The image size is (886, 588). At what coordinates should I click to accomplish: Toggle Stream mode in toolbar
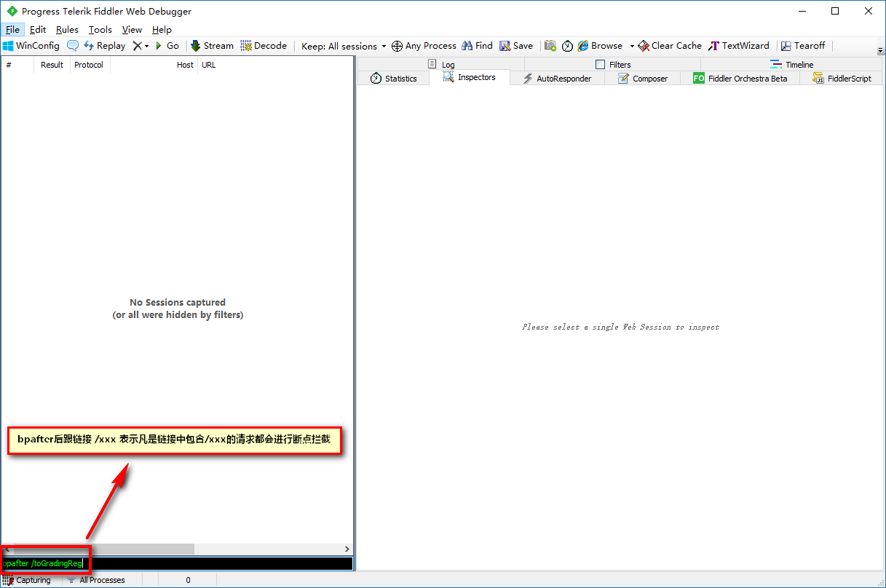[x=212, y=46]
